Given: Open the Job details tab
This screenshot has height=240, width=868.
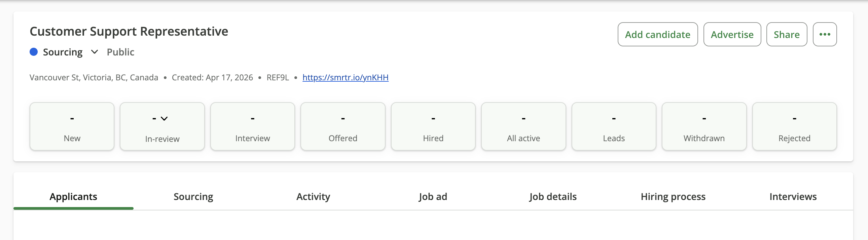Looking at the screenshot, I should [x=553, y=197].
